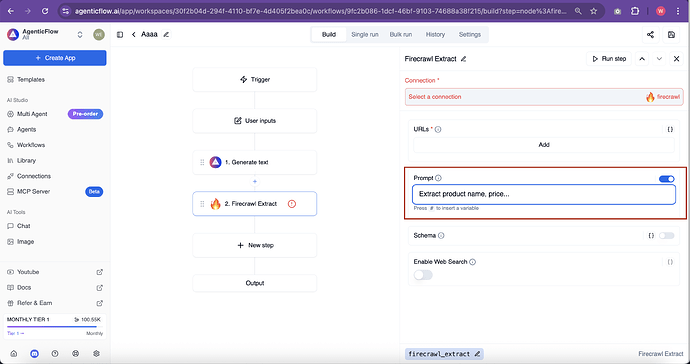690x364 pixels.
Task: Click the plus connector between steps
Action: tap(255, 181)
